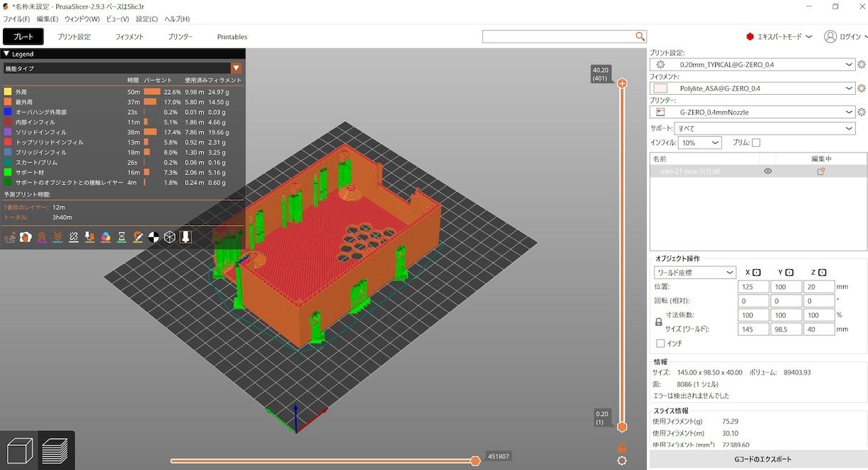Click the editing icon for mks-21-box-1(1).stl
The width and height of the screenshot is (868, 470).
[820, 172]
